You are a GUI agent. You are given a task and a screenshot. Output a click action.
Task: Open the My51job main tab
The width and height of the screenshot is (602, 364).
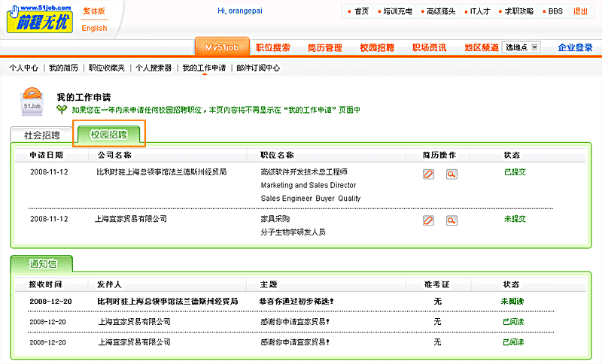point(222,47)
